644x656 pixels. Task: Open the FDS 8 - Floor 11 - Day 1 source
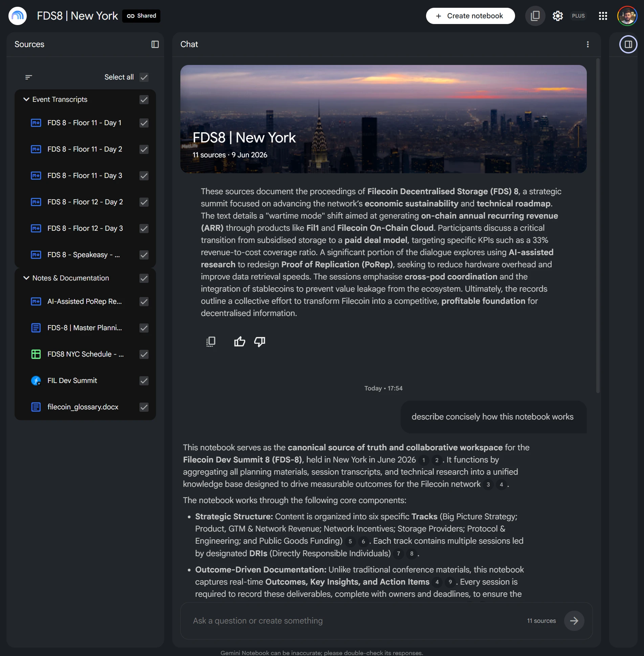click(x=84, y=123)
